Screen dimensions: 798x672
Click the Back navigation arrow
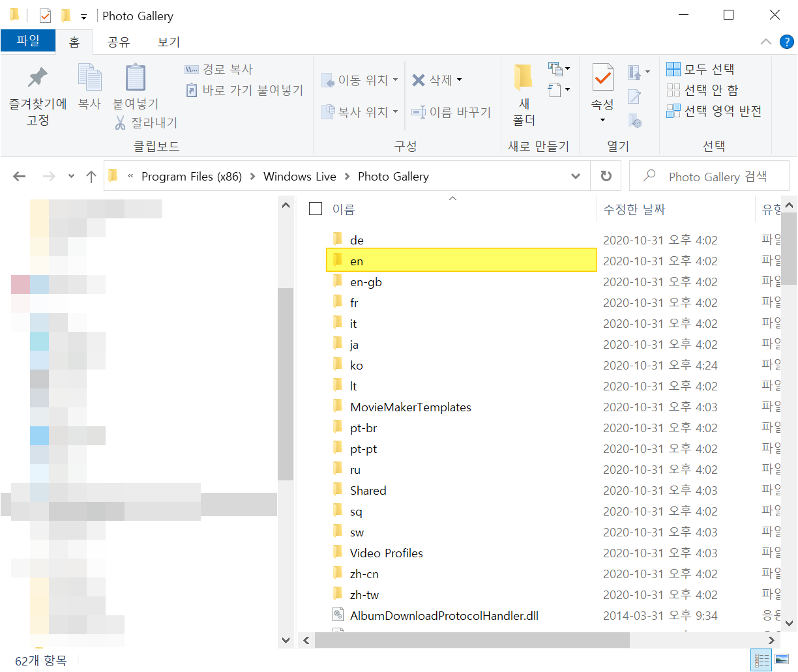20,176
